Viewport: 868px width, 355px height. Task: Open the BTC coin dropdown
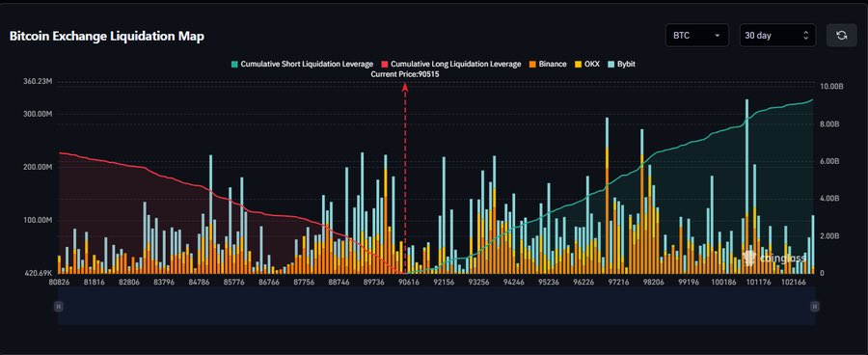pos(697,36)
